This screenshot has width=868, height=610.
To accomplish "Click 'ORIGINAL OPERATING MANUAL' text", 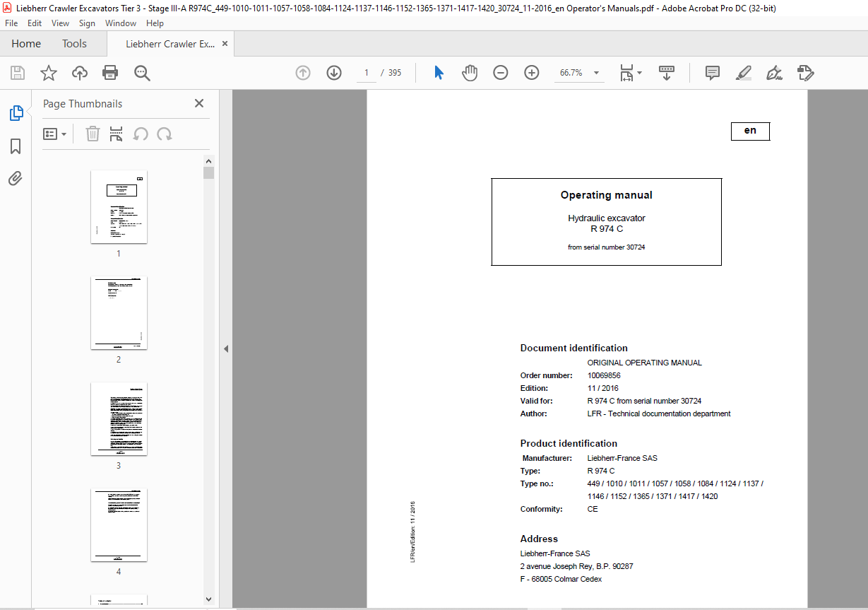I will [645, 363].
